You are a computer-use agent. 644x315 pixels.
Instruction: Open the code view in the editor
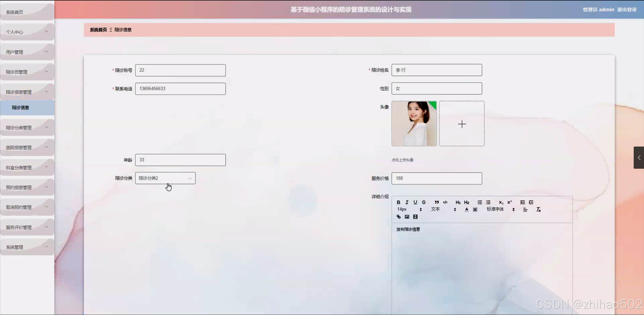coord(445,202)
